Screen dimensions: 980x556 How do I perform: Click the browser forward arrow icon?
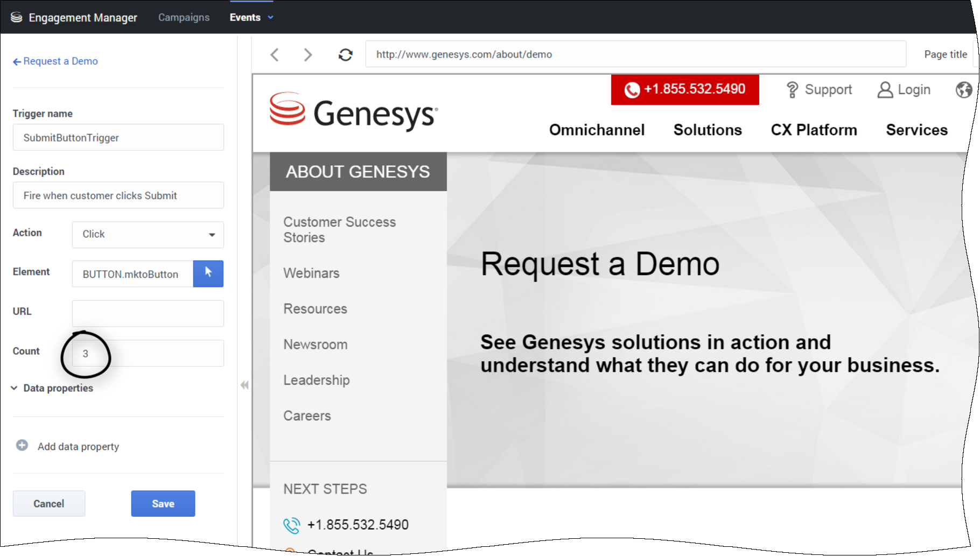point(307,54)
